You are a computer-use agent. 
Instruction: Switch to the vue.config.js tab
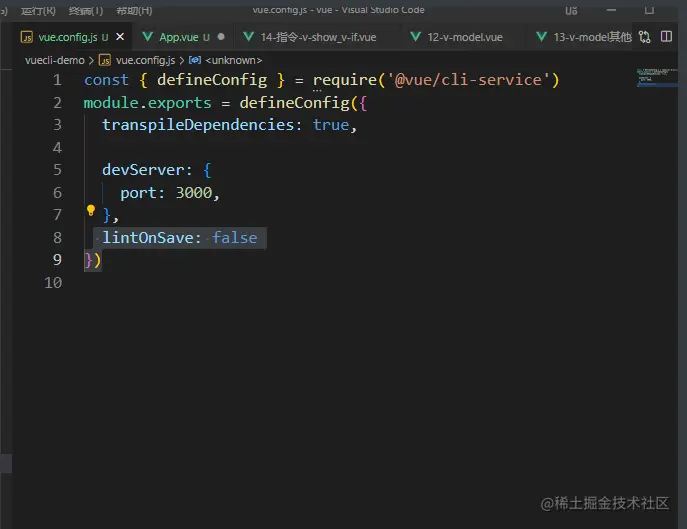point(72,37)
